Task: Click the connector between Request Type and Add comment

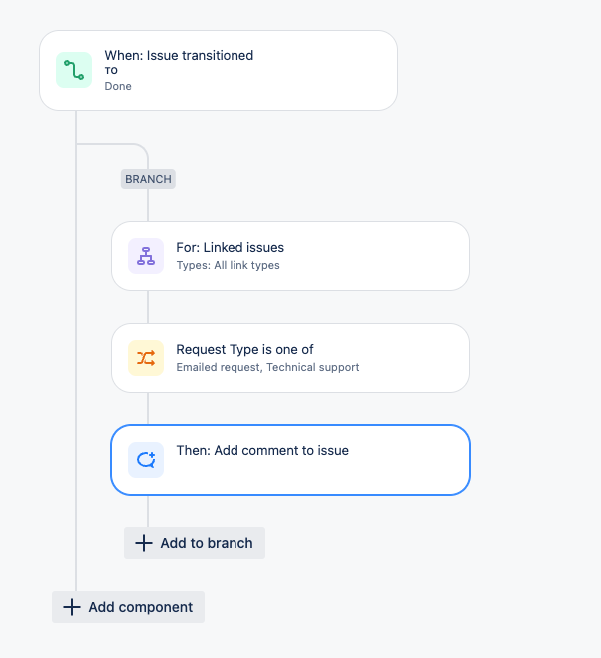Action: tap(148, 409)
